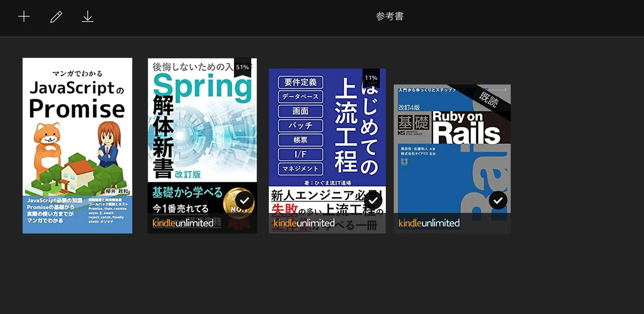Click the 11% progress badge on 上流工程 book

coord(371,78)
